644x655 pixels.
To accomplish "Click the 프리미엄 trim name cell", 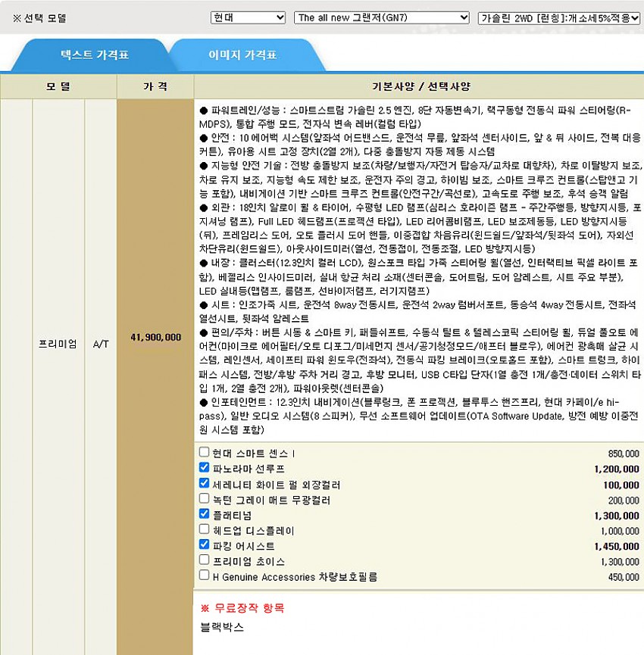I will point(58,344).
